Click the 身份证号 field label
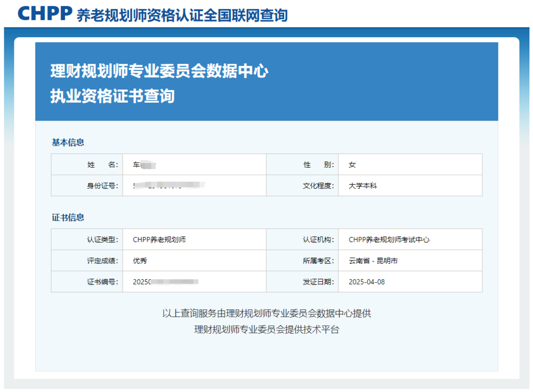The width and height of the screenshot is (533, 392). [102, 186]
